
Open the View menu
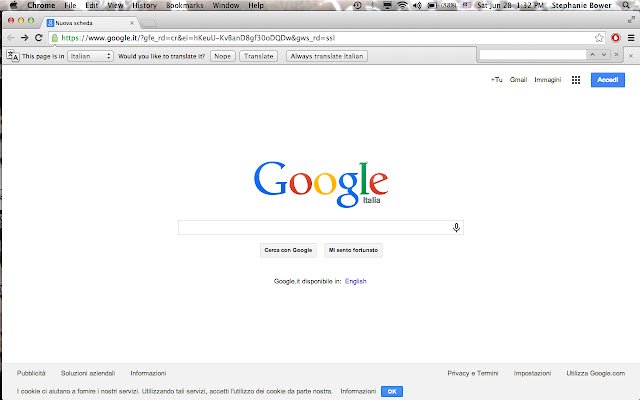point(115,5)
